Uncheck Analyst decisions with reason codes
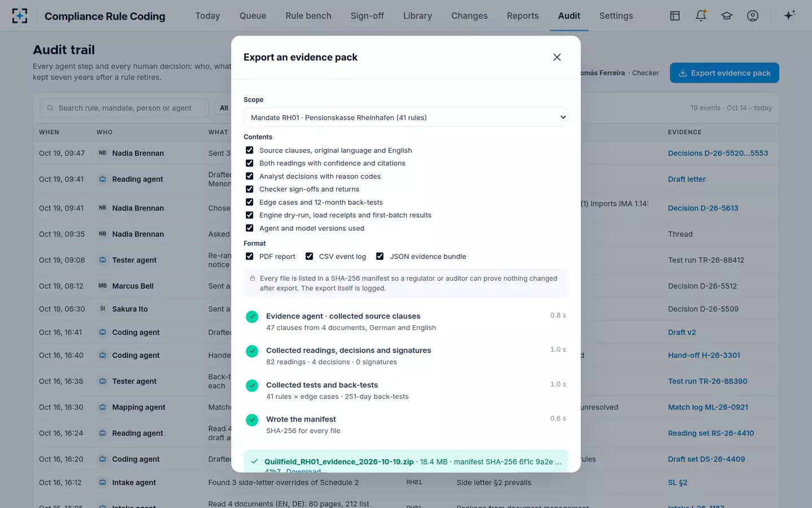Image resolution: width=812 pixels, height=508 pixels. pyautogui.click(x=249, y=176)
